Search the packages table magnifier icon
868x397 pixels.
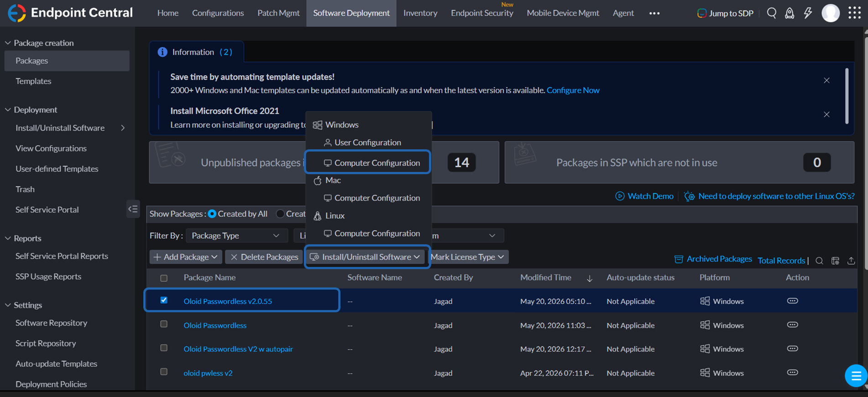pos(819,261)
